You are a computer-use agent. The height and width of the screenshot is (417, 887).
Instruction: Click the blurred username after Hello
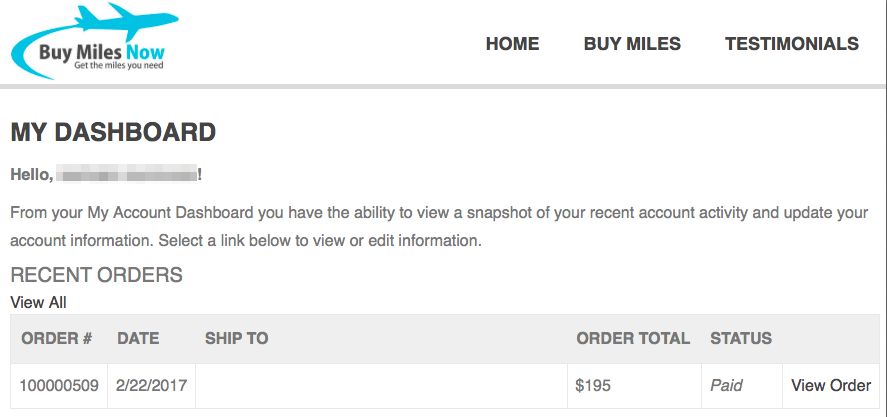128,174
